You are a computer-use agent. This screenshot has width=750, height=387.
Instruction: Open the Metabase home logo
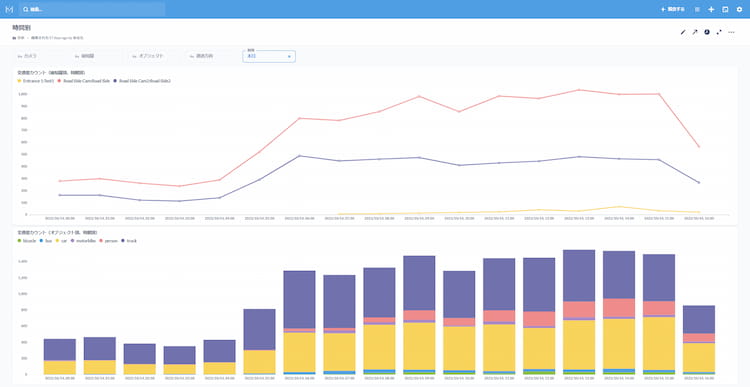click(9, 9)
